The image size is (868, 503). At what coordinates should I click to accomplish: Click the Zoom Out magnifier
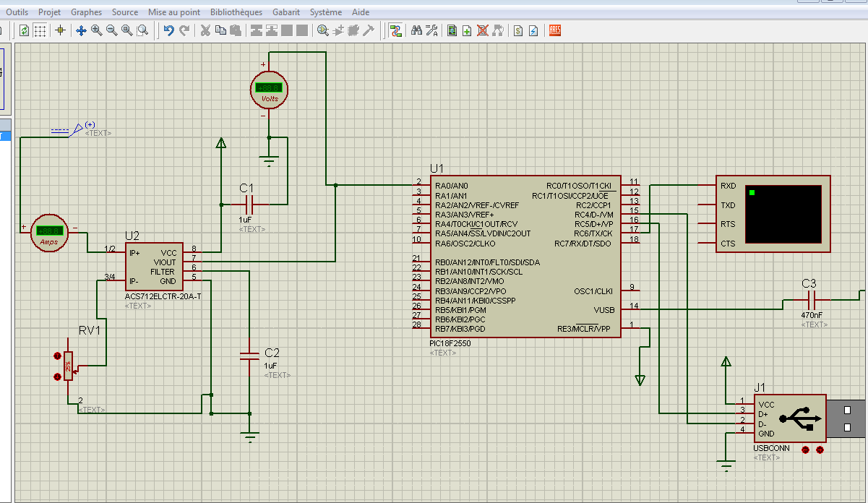[x=112, y=30]
